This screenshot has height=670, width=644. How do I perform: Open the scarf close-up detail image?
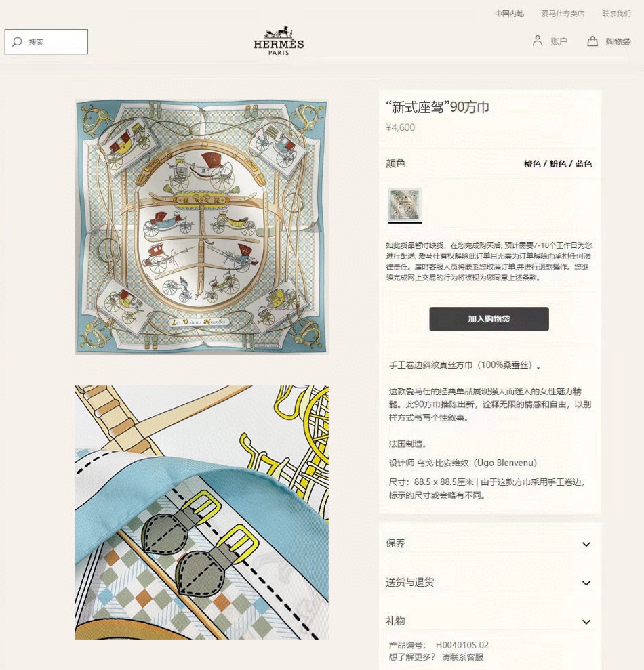[x=202, y=512]
